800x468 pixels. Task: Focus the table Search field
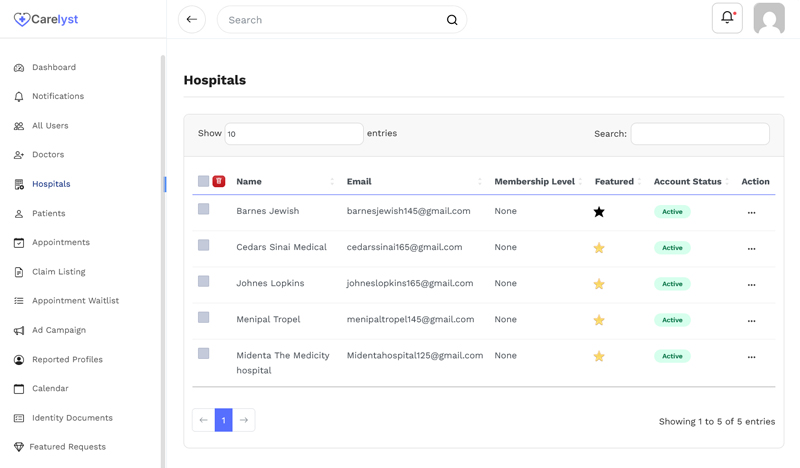[700, 134]
